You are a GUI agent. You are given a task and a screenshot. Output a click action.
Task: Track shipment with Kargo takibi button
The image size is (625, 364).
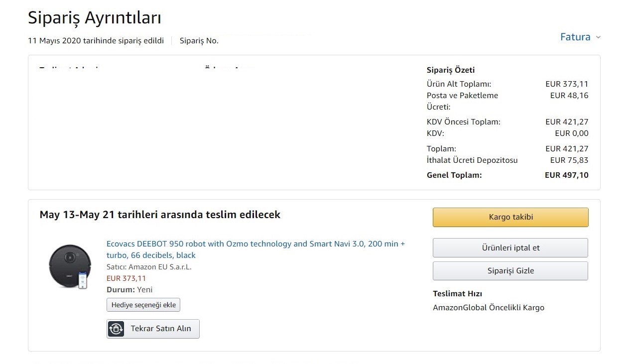point(510,217)
